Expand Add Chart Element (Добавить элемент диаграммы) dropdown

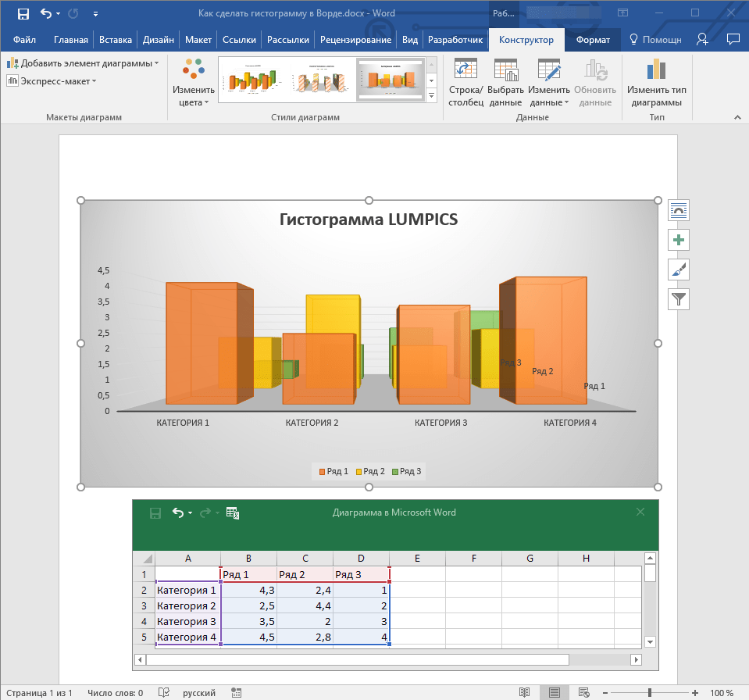click(x=83, y=63)
